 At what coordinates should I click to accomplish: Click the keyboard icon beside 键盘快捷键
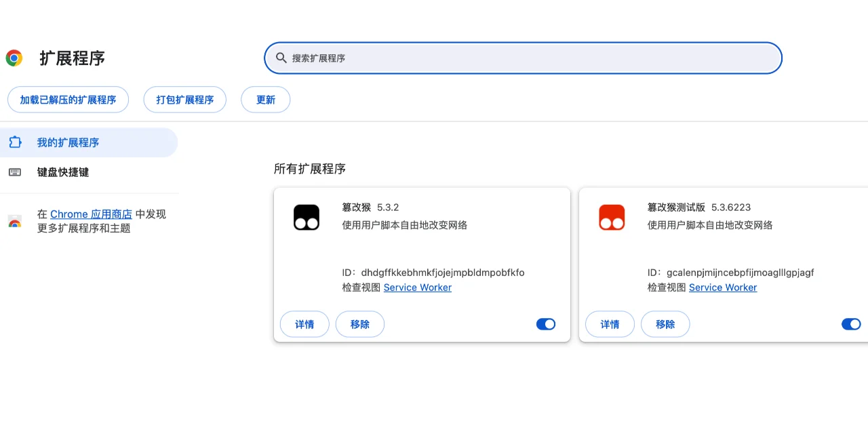click(15, 172)
